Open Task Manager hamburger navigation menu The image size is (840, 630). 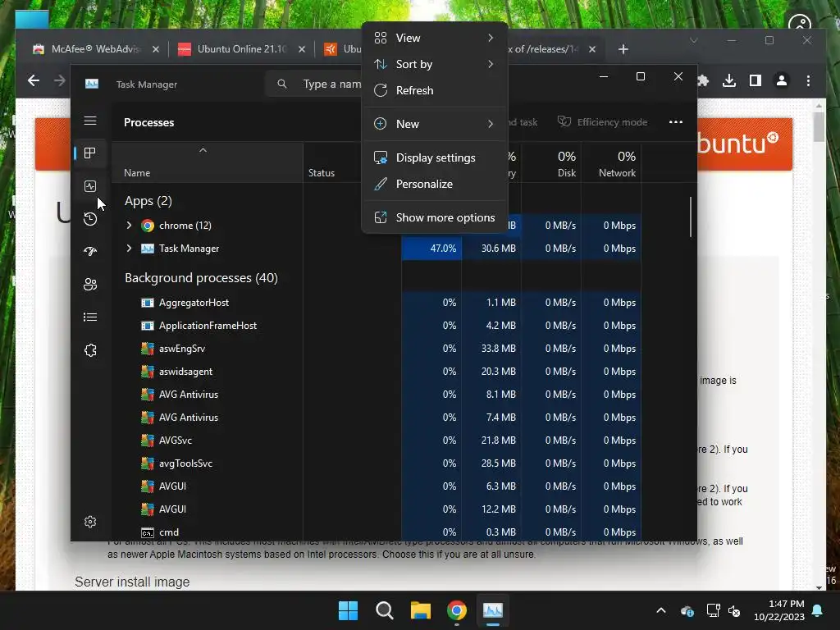pyautogui.click(x=90, y=121)
